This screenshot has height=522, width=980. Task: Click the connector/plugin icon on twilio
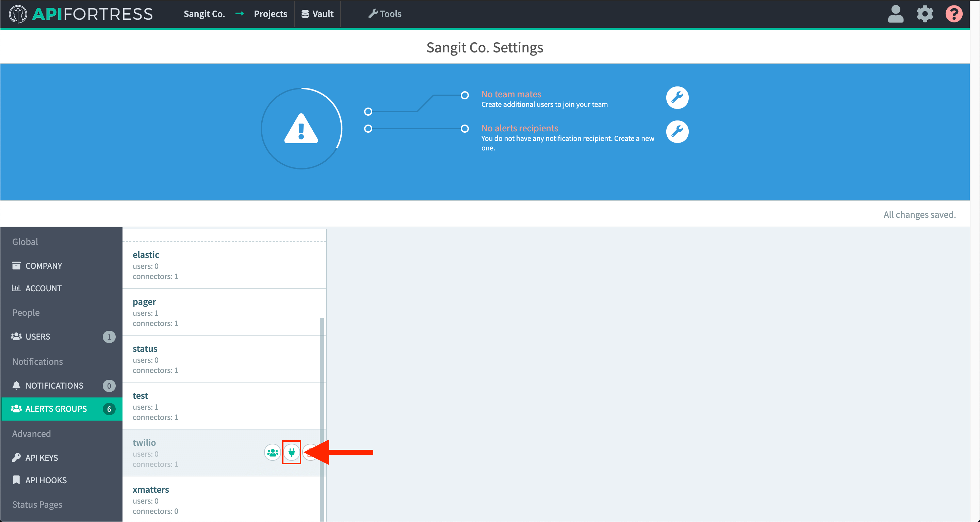click(291, 453)
